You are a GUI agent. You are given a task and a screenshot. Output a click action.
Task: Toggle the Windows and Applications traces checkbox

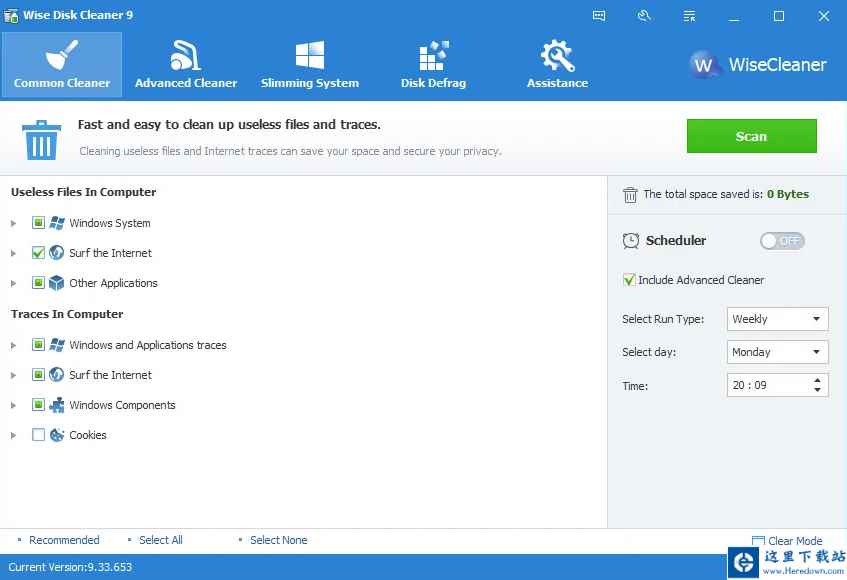(x=38, y=345)
